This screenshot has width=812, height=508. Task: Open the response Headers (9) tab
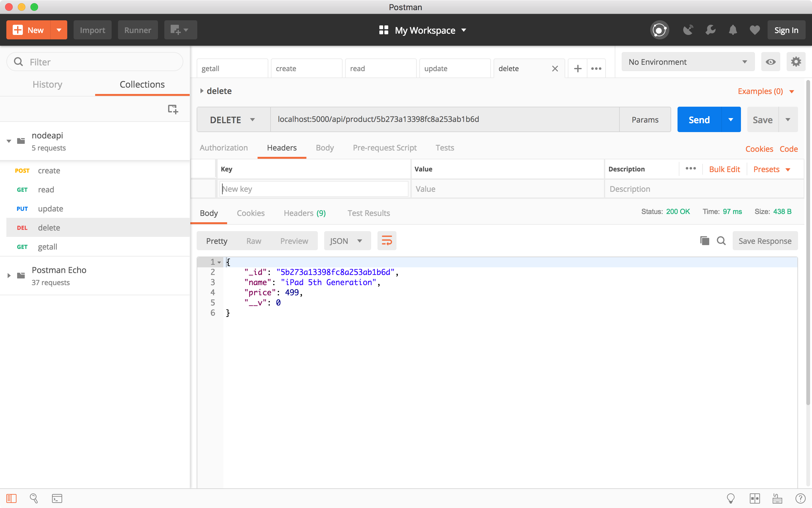305,213
